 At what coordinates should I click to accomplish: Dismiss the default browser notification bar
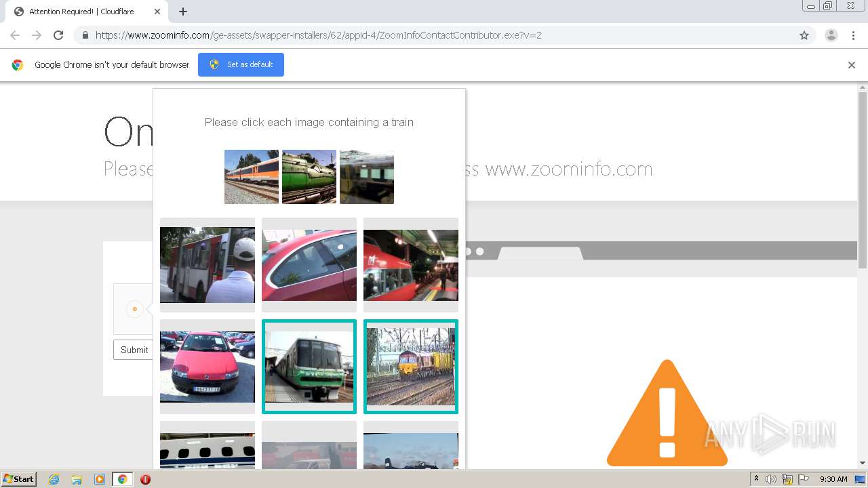[x=852, y=65]
